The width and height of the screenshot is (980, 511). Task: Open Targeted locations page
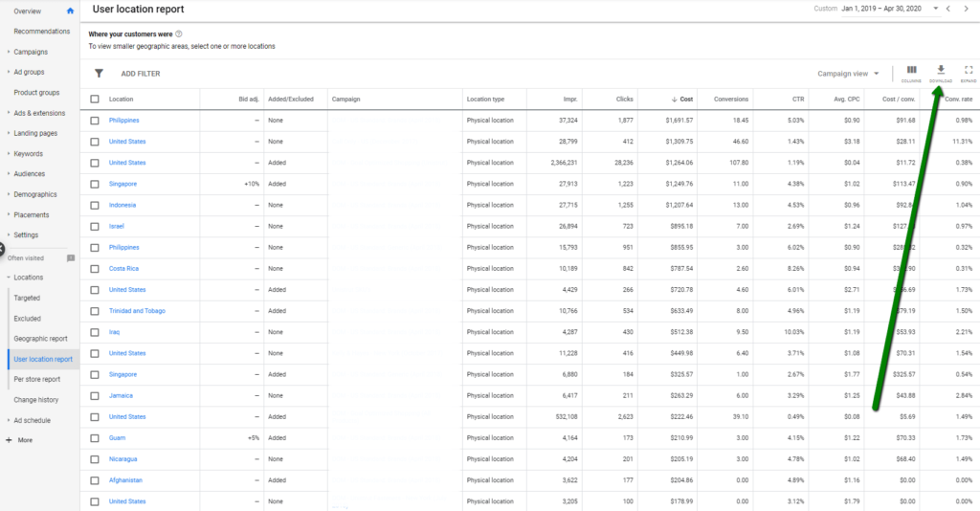click(27, 298)
